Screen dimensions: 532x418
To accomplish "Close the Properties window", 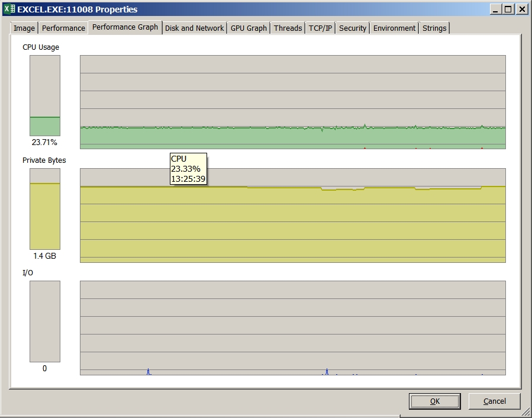I will [522, 9].
